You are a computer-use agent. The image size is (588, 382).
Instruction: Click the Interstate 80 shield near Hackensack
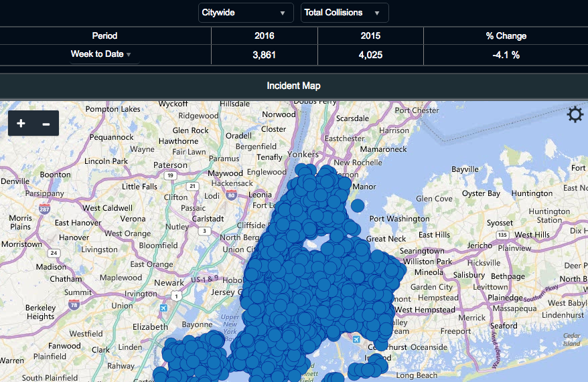[x=231, y=195]
